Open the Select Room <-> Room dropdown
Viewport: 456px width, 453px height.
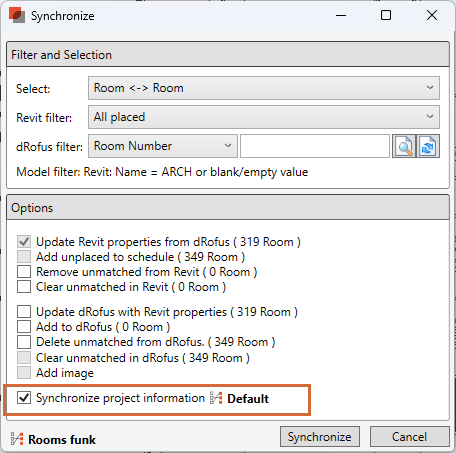click(264, 88)
